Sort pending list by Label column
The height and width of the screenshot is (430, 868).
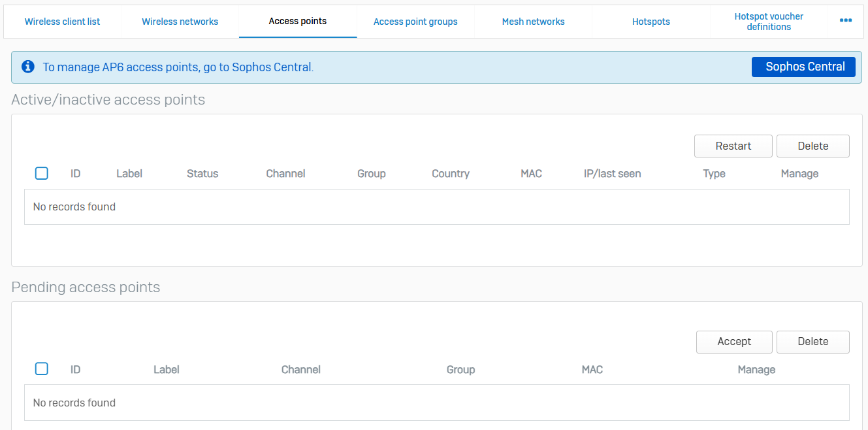tap(167, 370)
